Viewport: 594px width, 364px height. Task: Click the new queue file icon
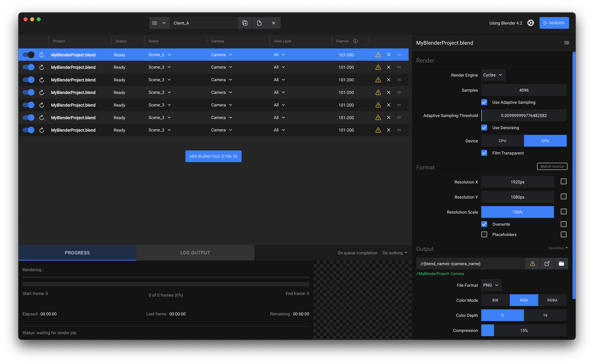(x=259, y=23)
